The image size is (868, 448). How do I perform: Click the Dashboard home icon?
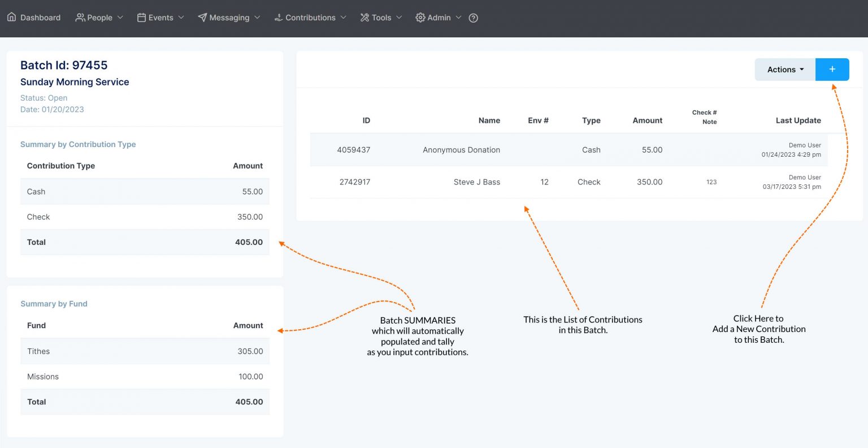tap(11, 18)
